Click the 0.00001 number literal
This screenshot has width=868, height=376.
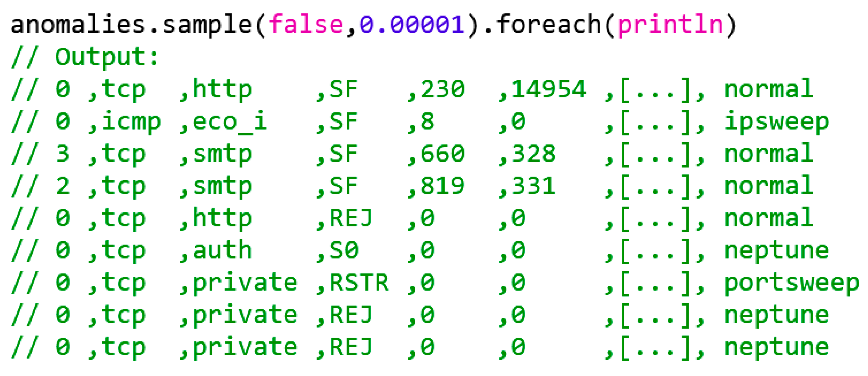pyautogui.click(x=412, y=24)
